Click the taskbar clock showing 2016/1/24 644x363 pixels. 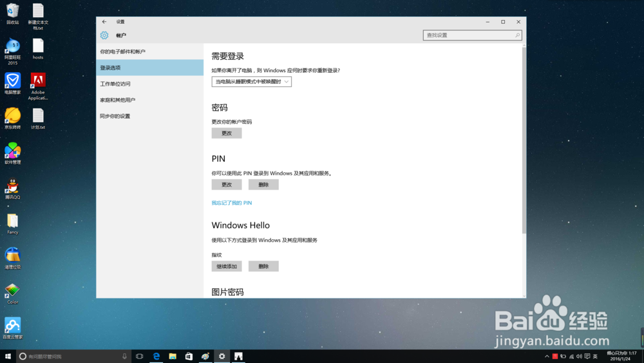pyautogui.click(x=621, y=356)
